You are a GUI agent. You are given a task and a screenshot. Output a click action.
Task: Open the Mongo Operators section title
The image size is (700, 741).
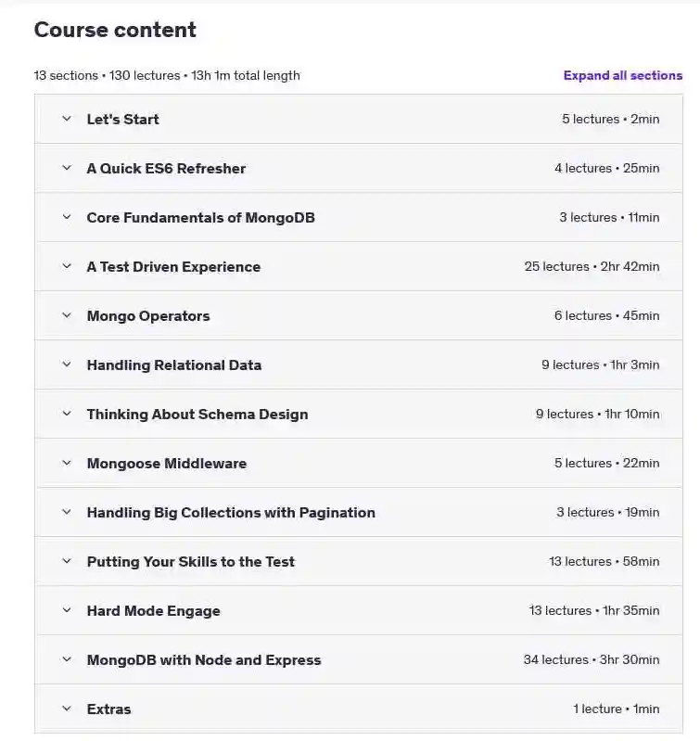point(148,315)
